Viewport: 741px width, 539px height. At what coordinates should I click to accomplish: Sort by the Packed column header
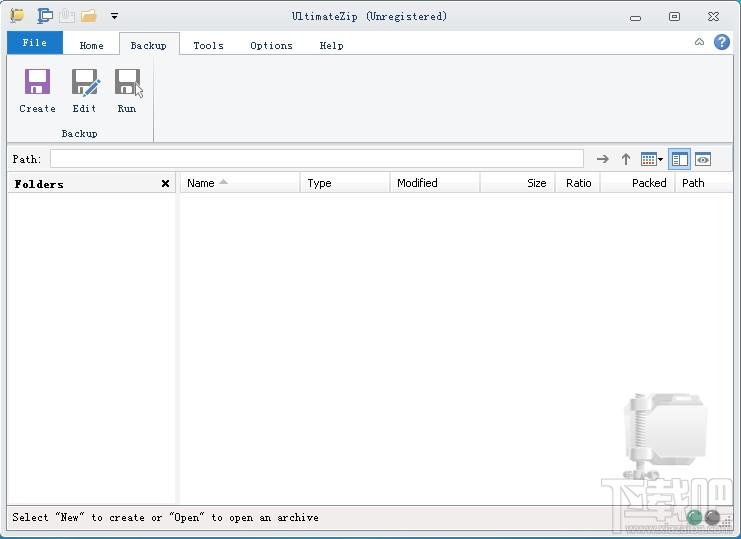[638, 183]
